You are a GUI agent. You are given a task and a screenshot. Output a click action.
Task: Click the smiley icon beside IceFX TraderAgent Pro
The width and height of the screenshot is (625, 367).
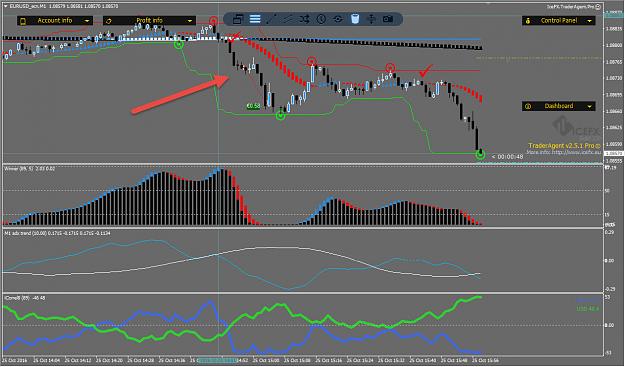(598, 7)
